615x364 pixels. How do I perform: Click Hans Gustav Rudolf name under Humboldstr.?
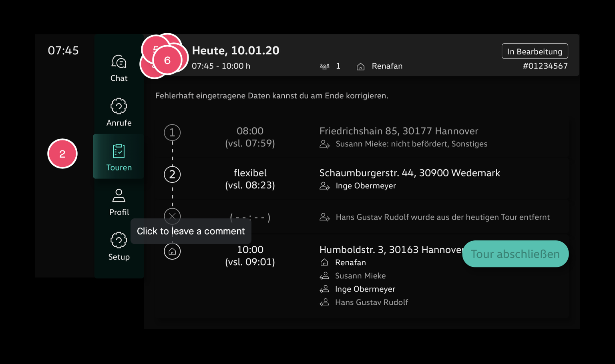pos(372,302)
